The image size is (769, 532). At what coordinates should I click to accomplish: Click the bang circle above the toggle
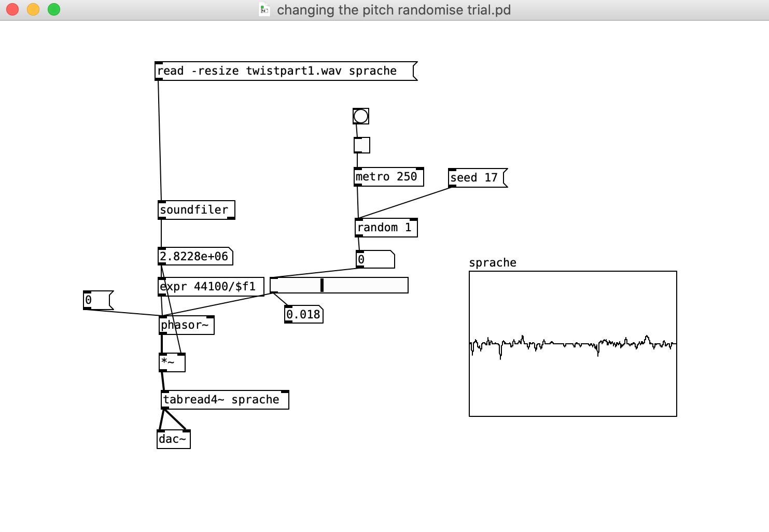[x=361, y=116]
